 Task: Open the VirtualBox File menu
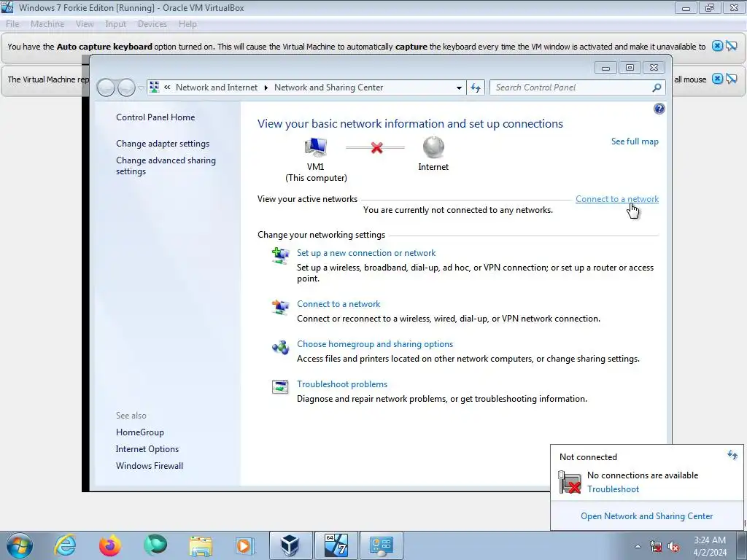tap(12, 24)
